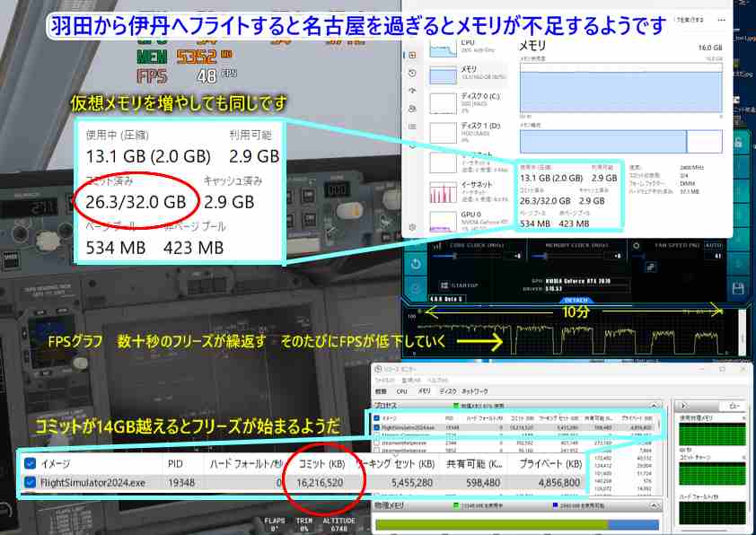Open Task Manager's Users icon
The image size is (756, 535).
point(412,109)
